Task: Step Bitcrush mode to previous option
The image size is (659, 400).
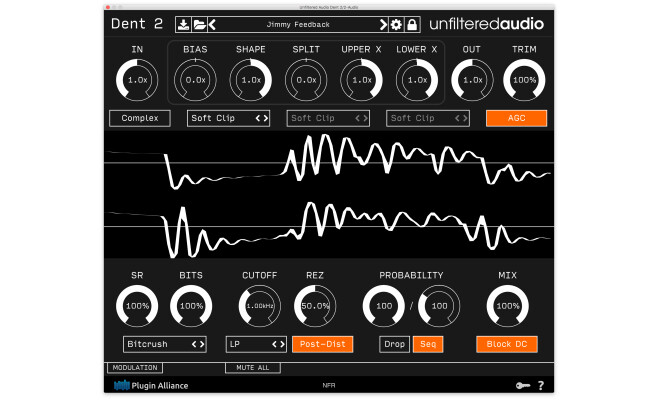Action: (194, 345)
